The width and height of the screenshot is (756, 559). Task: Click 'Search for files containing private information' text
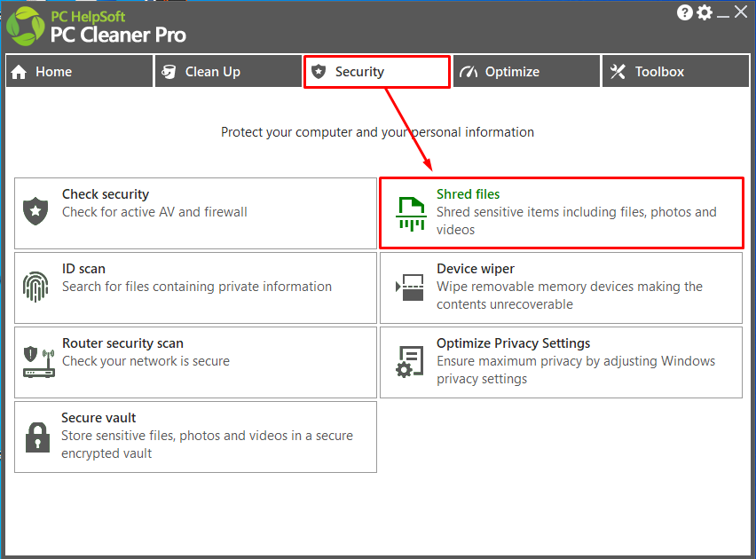[197, 287]
